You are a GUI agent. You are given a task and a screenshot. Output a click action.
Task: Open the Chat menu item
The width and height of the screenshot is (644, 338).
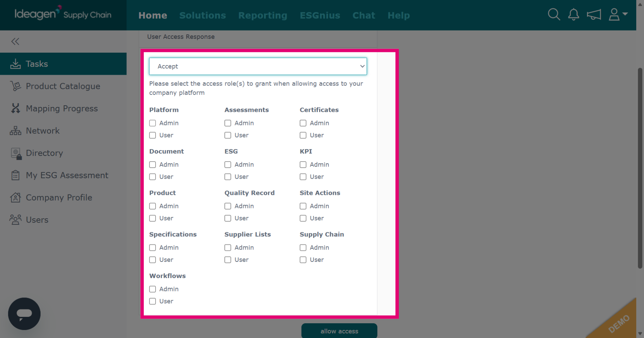point(364,15)
